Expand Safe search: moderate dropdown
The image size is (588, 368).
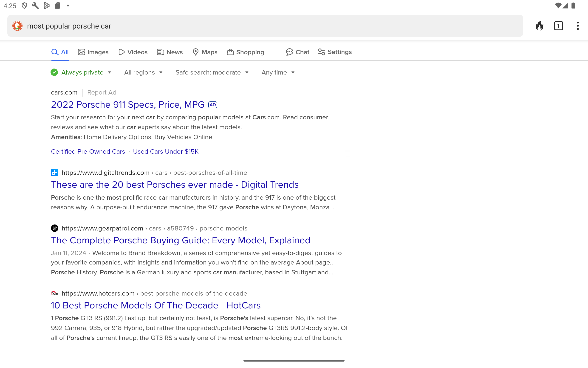212,72
